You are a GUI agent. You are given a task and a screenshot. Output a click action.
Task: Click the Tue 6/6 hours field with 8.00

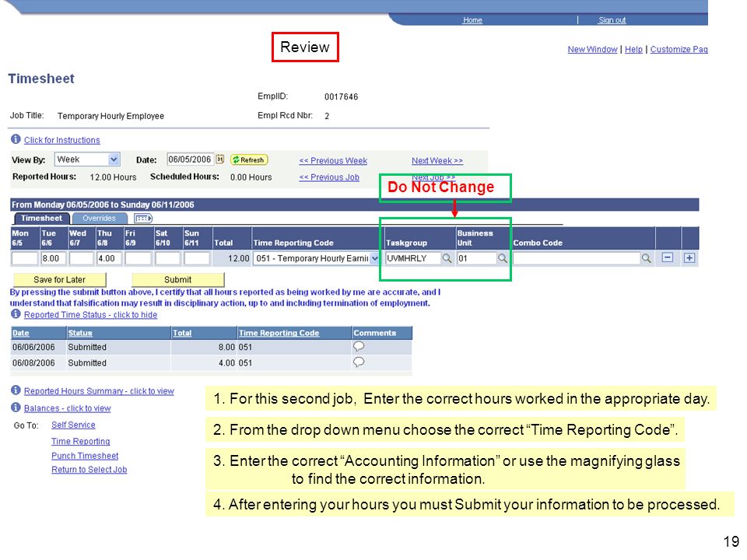pyautogui.click(x=54, y=258)
